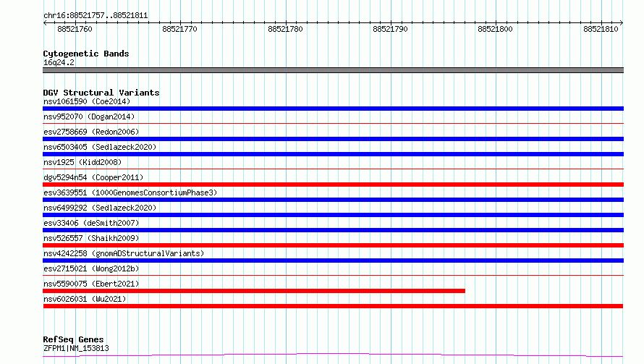Viewport: 644px width, 364px height.
Task: Click variant label esv2715021 (Wong2012b)
Action: coord(91,268)
